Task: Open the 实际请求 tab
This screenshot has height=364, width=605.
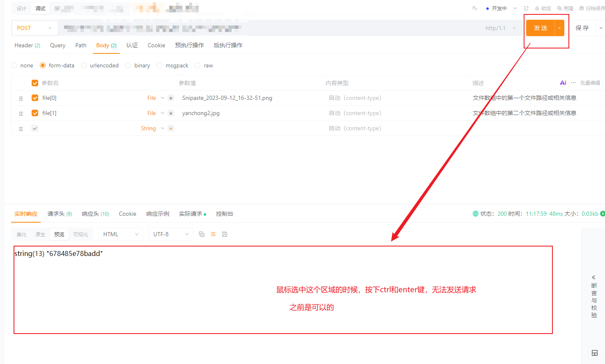Action: 193,214
